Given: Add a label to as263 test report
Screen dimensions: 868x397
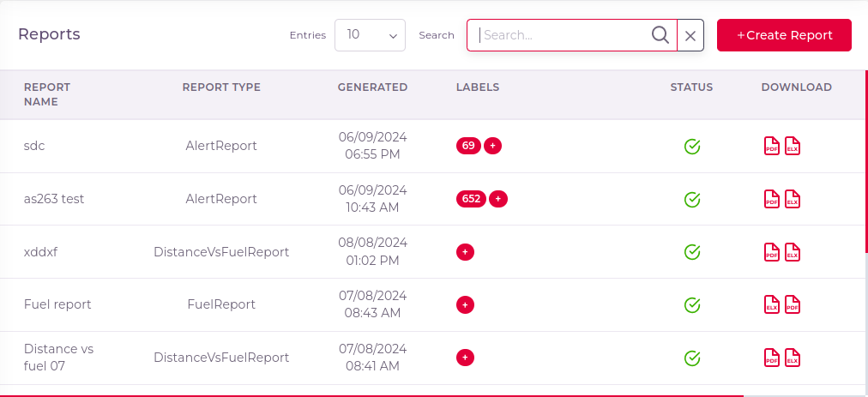Looking at the screenshot, I should [x=498, y=199].
